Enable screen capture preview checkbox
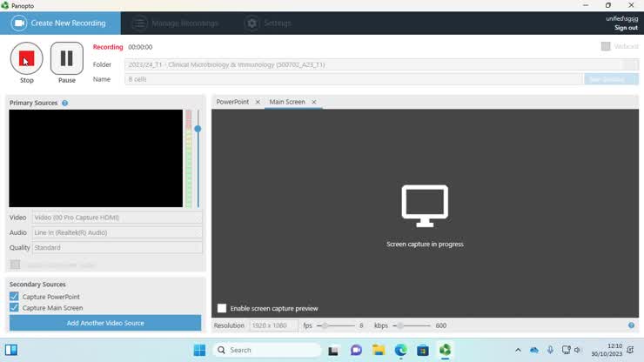 (x=222, y=308)
